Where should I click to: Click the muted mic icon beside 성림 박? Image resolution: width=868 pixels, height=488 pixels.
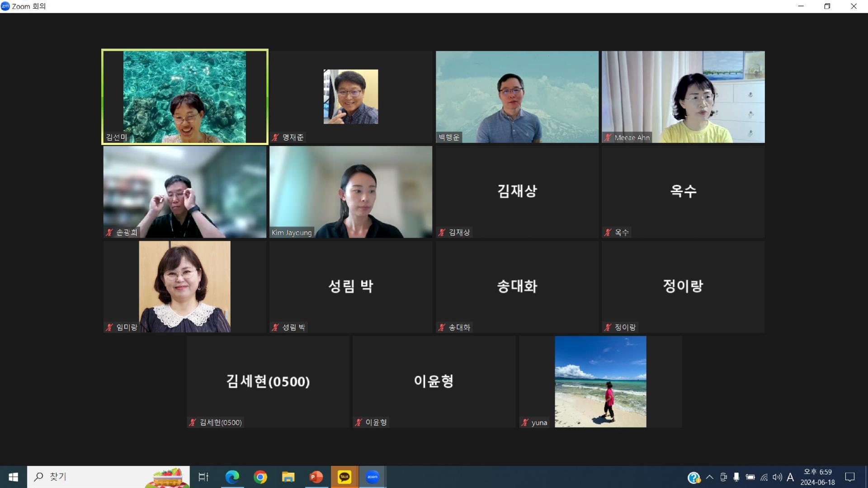275,327
